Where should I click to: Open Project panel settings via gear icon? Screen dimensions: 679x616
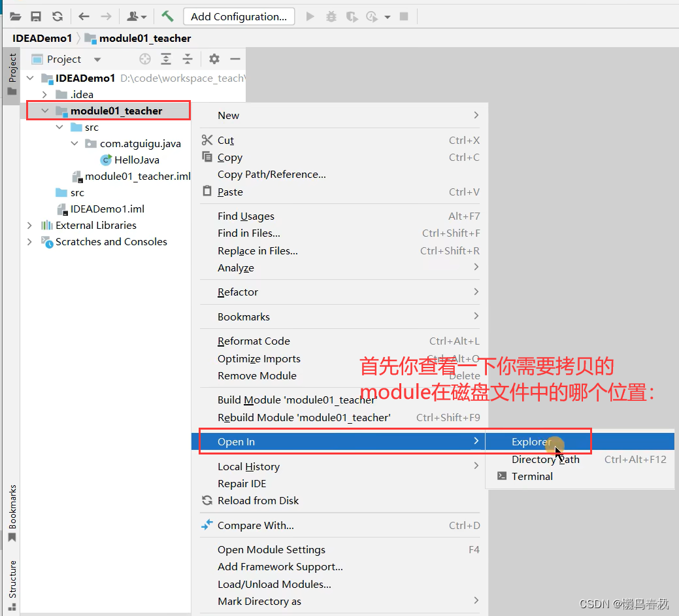click(213, 59)
